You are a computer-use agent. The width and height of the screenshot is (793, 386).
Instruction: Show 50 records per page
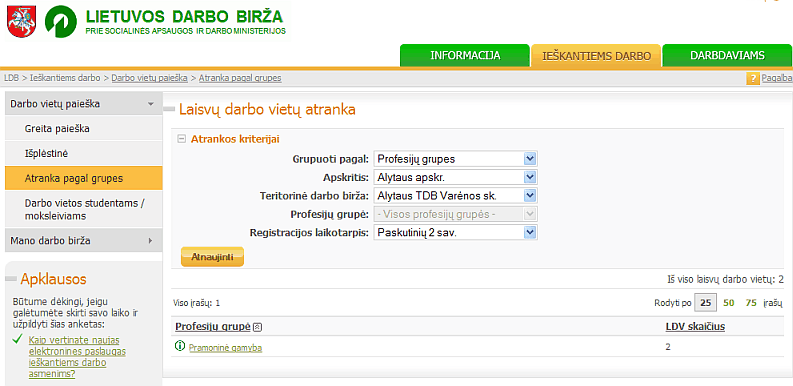728,303
